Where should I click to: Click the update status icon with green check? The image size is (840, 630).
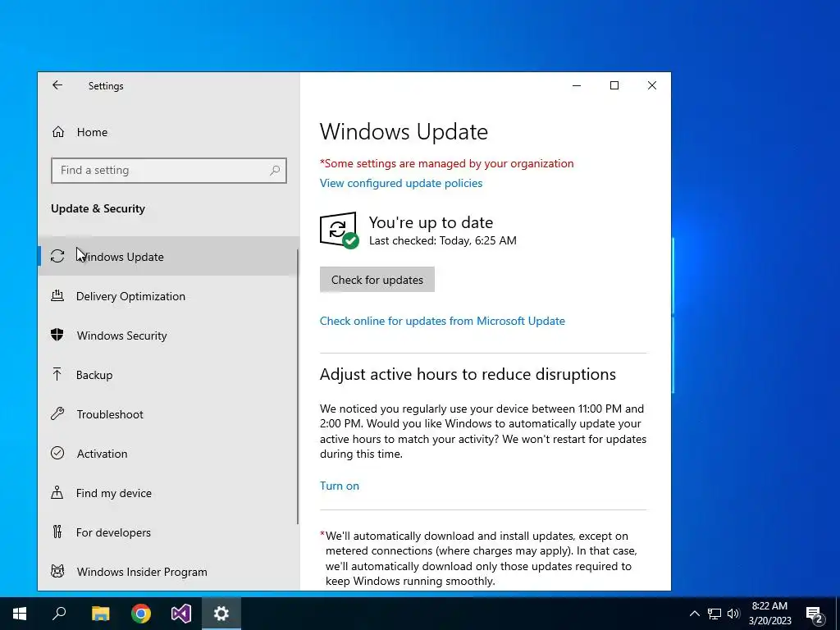[x=339, y=231]
